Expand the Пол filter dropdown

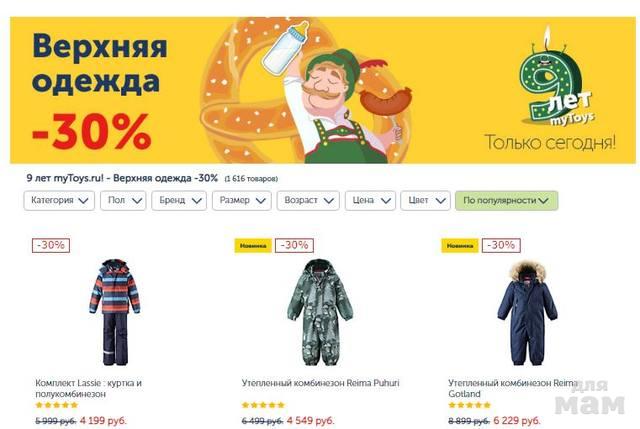pos(123,200)
